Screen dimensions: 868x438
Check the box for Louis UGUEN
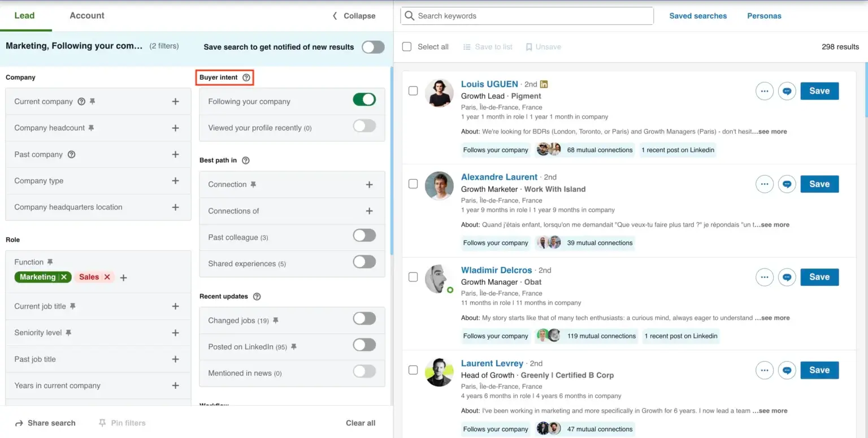[x=413, y=91]
